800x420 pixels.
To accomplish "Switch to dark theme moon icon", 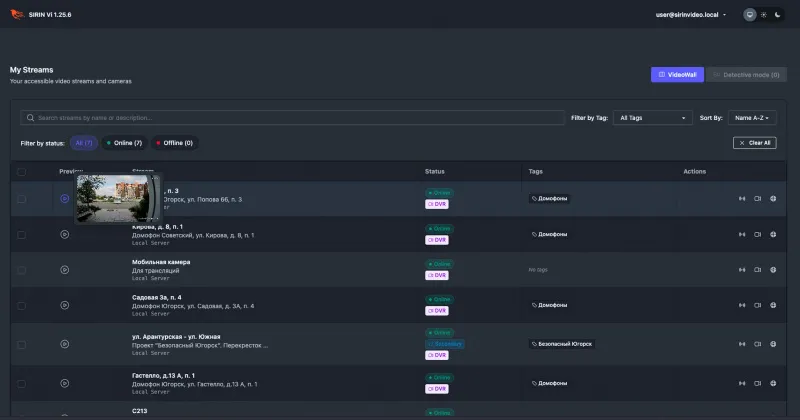I will [778, 15].
